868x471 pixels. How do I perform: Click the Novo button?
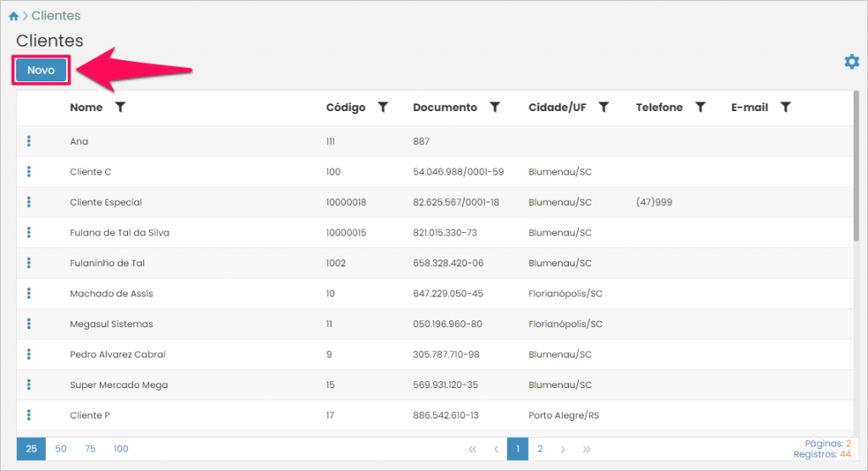pos(41,70)
